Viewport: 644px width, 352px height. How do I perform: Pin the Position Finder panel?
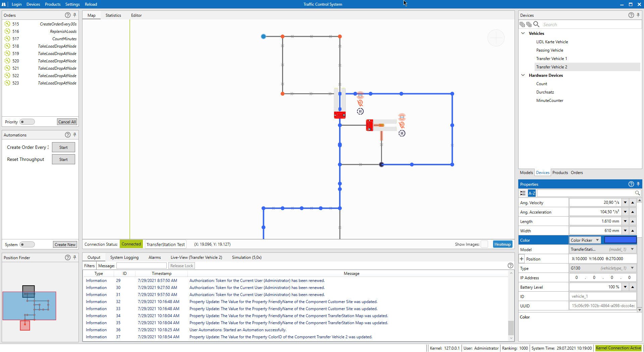pyautogui.click(x=75, y=257)
